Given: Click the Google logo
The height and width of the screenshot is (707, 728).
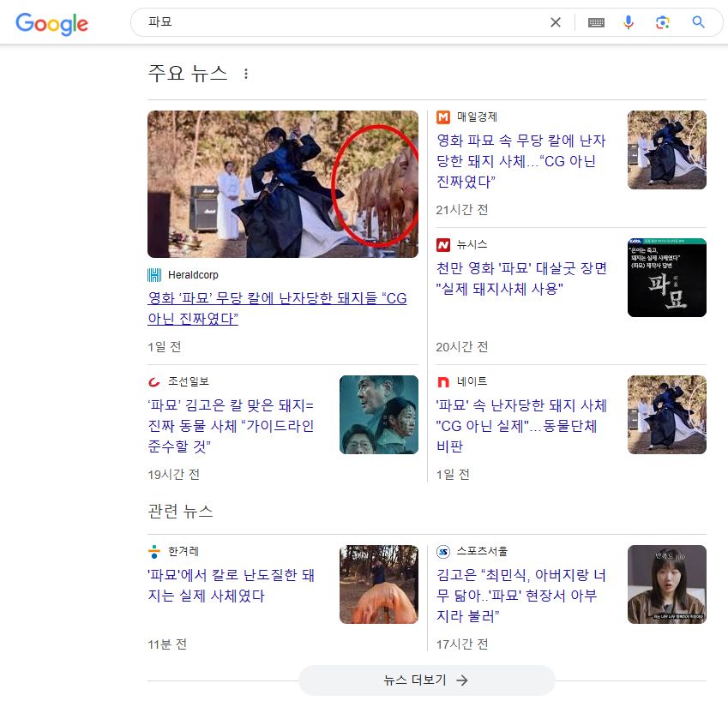Looking at the screenshot, I should 51,24.
